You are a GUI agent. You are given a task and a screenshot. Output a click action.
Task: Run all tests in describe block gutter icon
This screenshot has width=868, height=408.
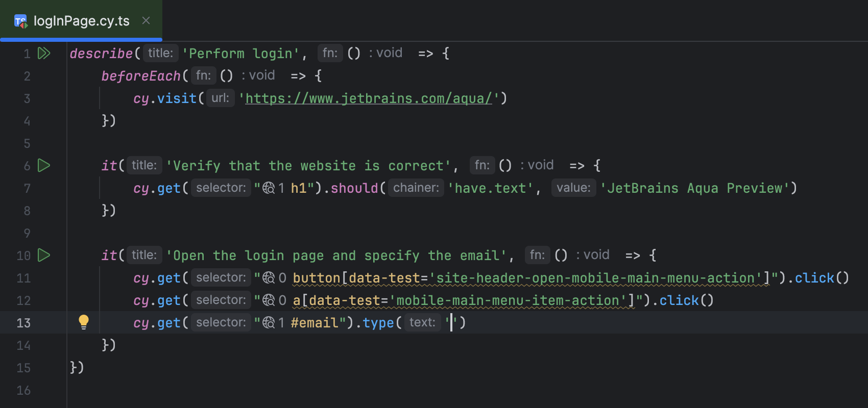click(x=44, y=53)
